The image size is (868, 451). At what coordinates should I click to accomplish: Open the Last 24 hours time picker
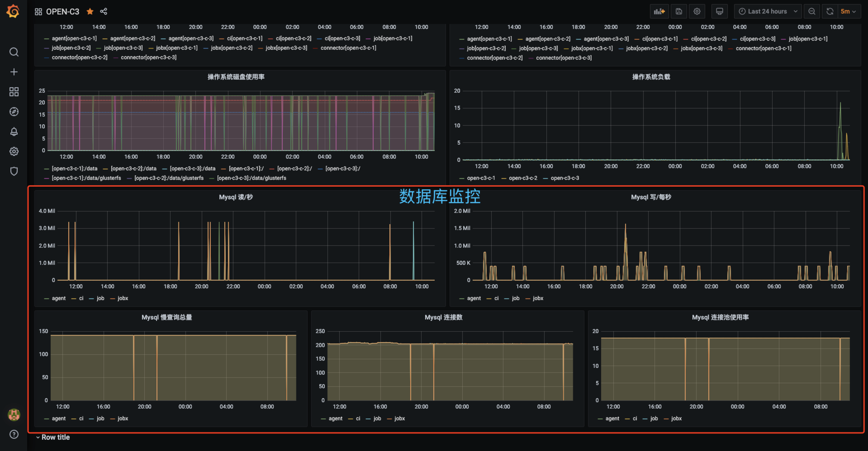768,12
